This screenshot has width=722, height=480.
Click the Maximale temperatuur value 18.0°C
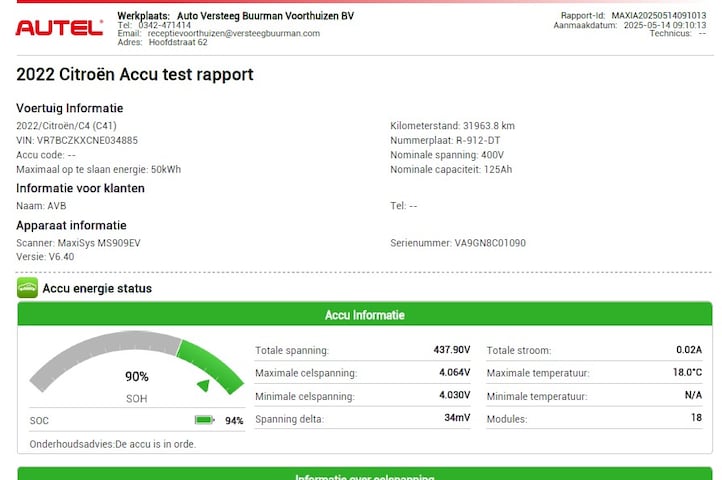687,372
